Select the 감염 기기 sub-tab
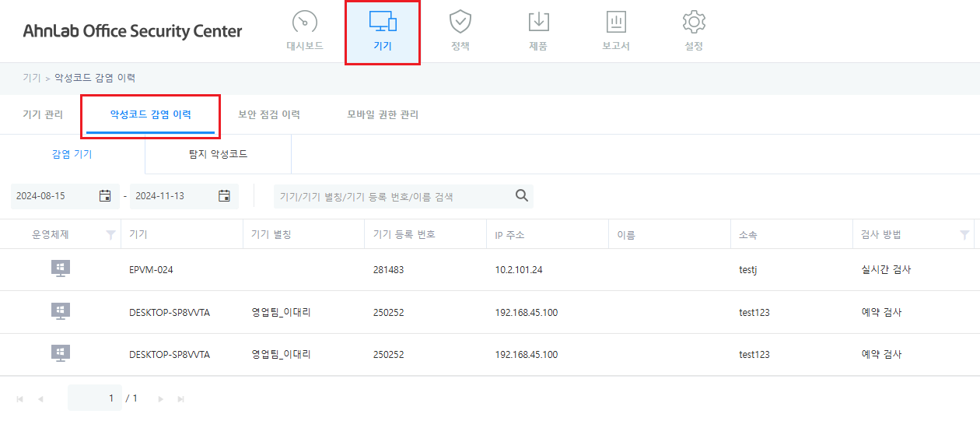980x428 pixels. pos(72,154)
